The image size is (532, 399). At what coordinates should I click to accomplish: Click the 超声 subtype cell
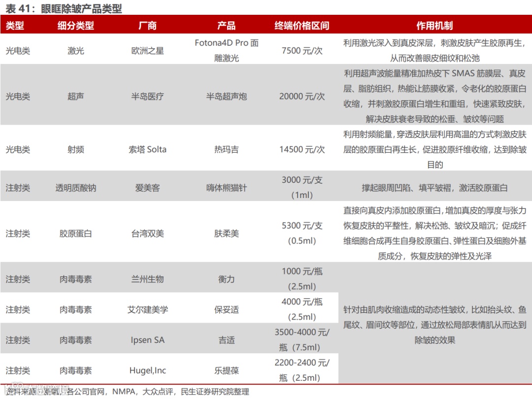point(76,97)
